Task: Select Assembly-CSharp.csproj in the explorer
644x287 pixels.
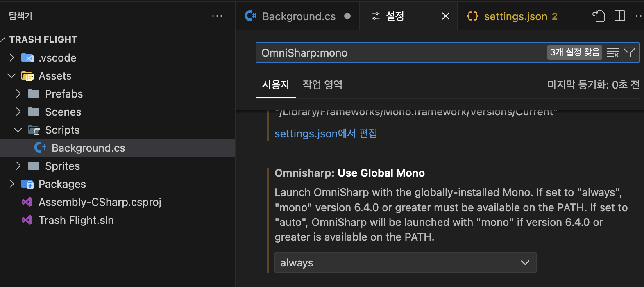Action: coord(118,202)
